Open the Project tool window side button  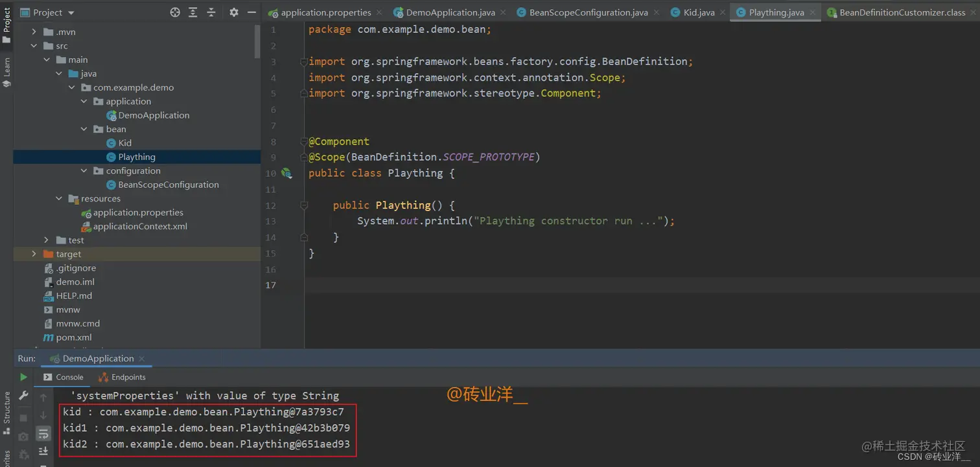click(6, 26)
